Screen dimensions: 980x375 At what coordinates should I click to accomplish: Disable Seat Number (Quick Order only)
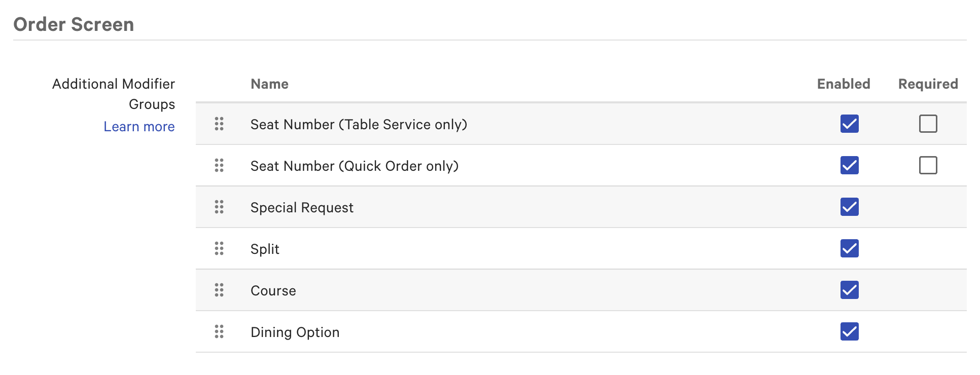[849, 165]
